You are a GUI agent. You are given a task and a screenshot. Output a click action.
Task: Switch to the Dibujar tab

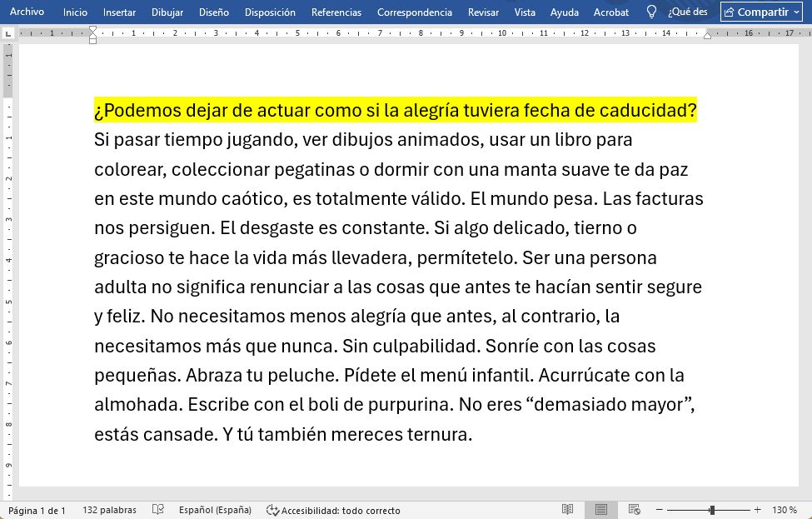click(166, 12)
